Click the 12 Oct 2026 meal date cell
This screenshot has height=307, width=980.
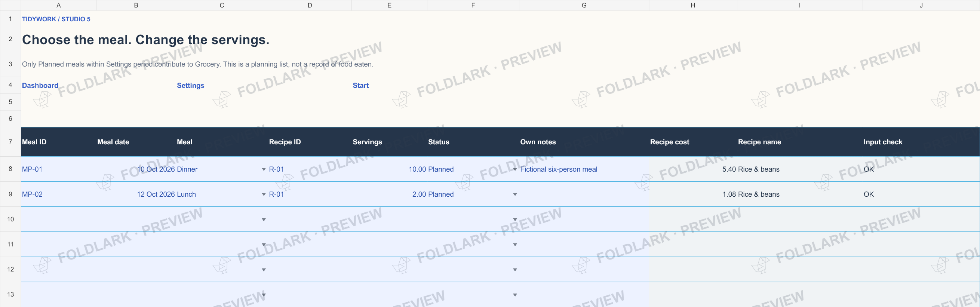136,194
